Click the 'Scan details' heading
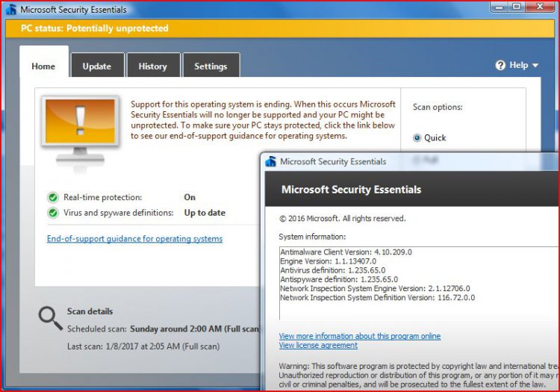Image resolution: width=560 pixels, height=392 pixels. coord(90,311)
